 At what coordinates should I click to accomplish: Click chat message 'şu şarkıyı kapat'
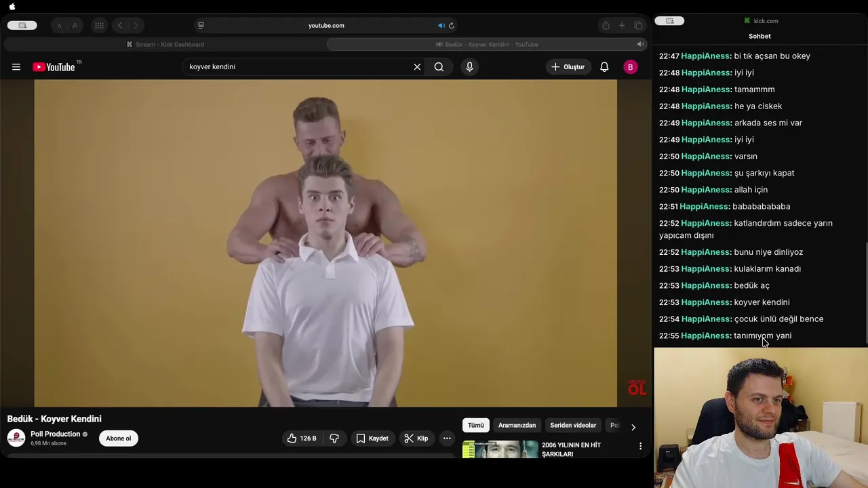(764, 173)
